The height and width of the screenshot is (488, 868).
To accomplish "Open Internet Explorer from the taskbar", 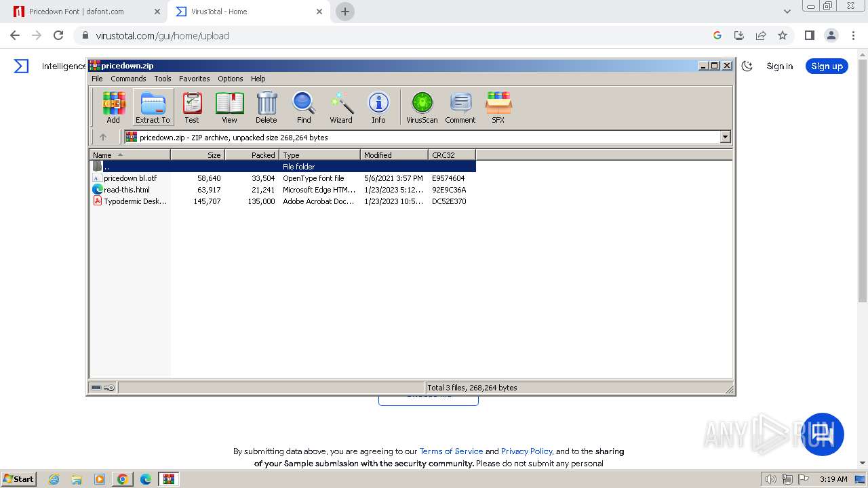I will (54, 479).
